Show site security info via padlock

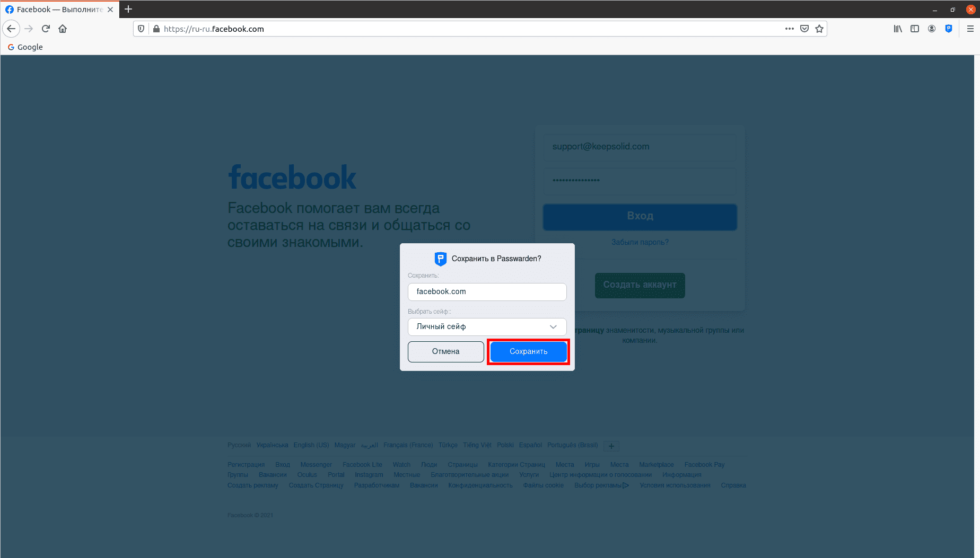[x=156, y=29]
